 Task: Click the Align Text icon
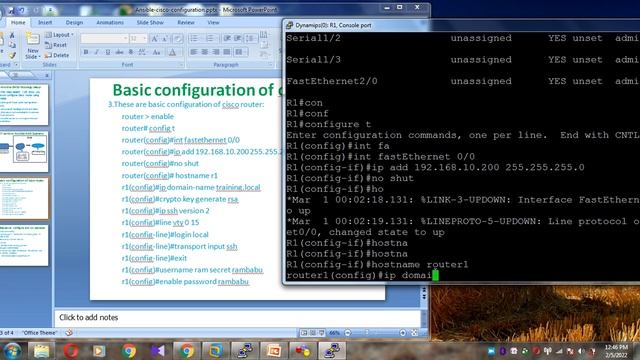(x=264, y=44)
